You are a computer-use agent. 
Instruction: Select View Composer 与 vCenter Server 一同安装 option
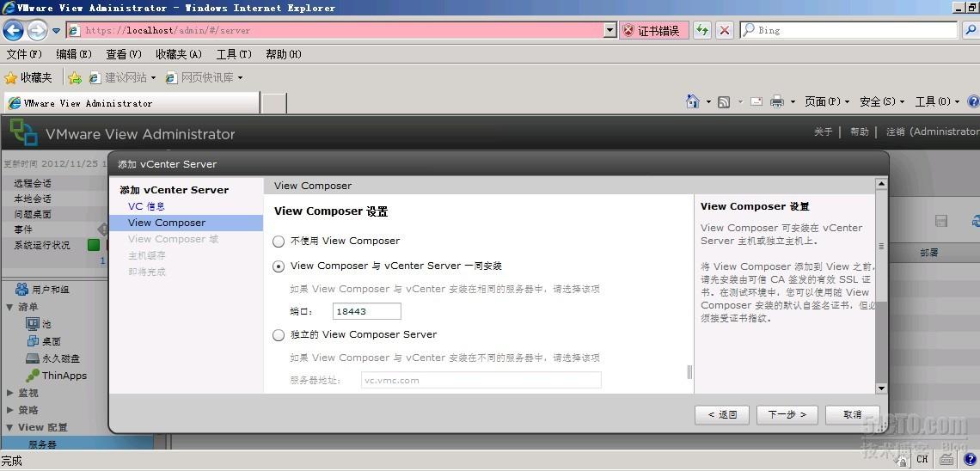coord(279,266)
